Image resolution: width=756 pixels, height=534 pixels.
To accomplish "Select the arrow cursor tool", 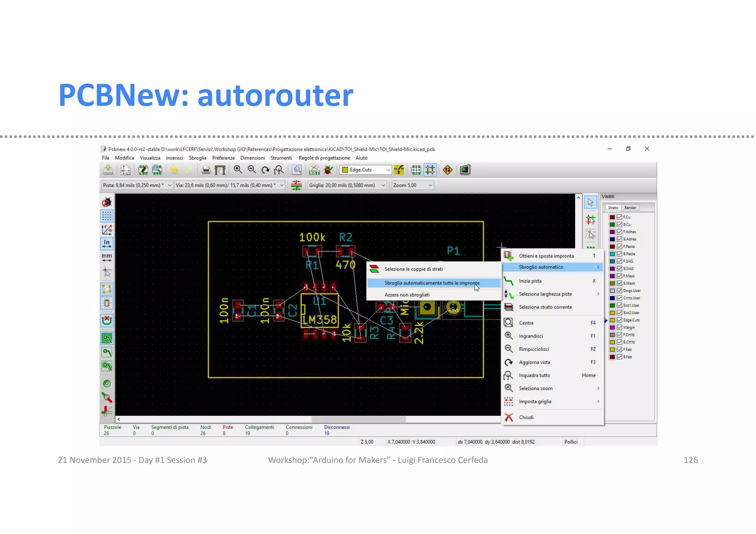I will [x=591, y=202].
